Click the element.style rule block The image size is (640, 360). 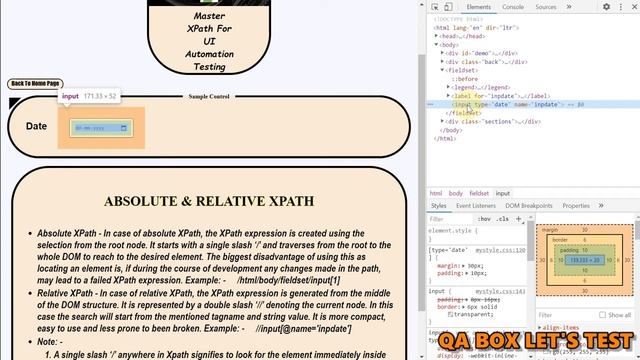477,234
